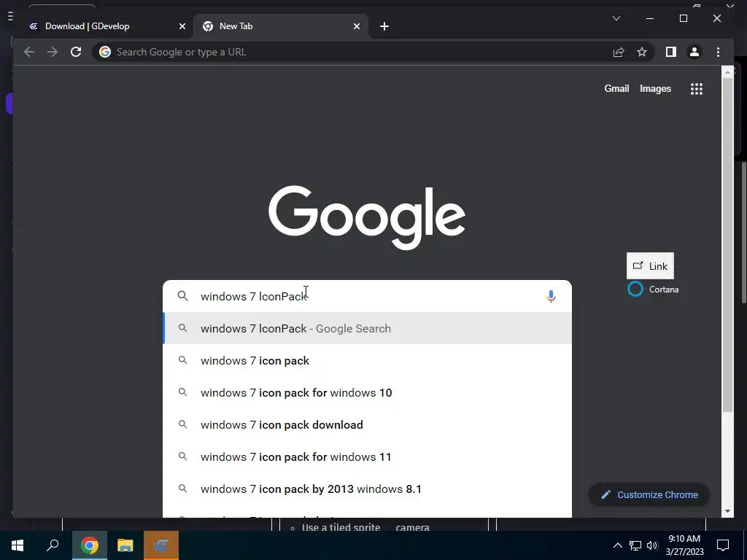The width and height of the screenshot is (747, 560).
Task: Open the volume tray icon
Action: (x=652, y=545)
